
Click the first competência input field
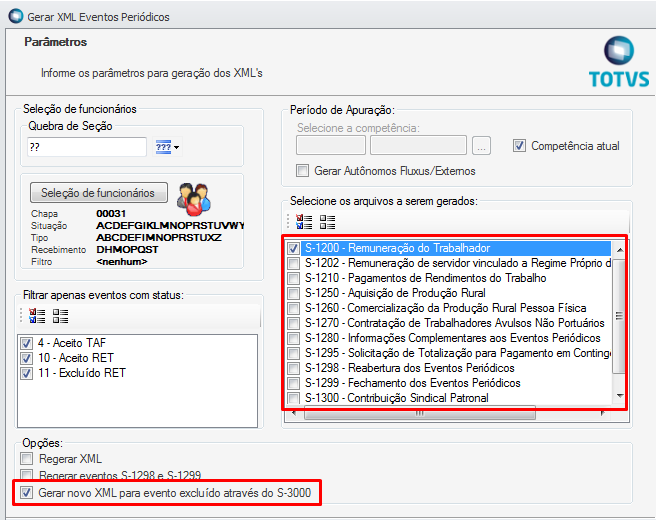(x=331, y=146)
